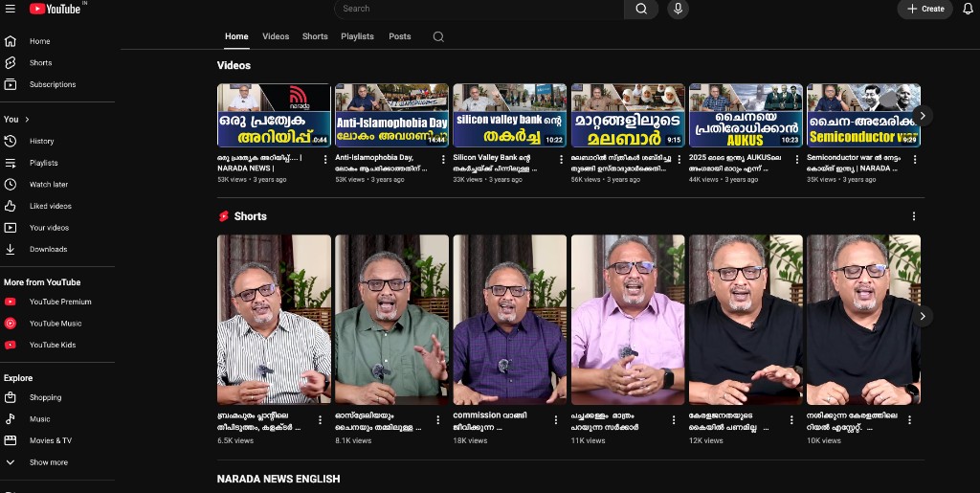Open the Semiconductor war thumbnail

[864, 116]
